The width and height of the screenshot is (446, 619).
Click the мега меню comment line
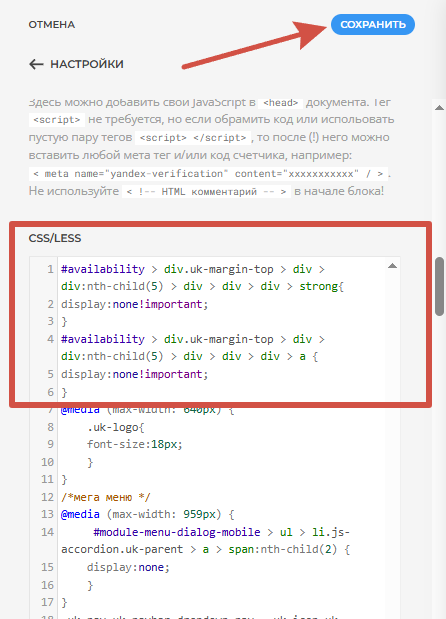click(x=105, y=497)
